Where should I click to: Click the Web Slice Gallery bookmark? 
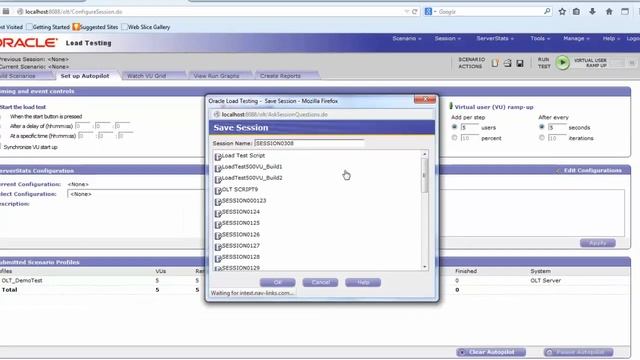[146, 27]
